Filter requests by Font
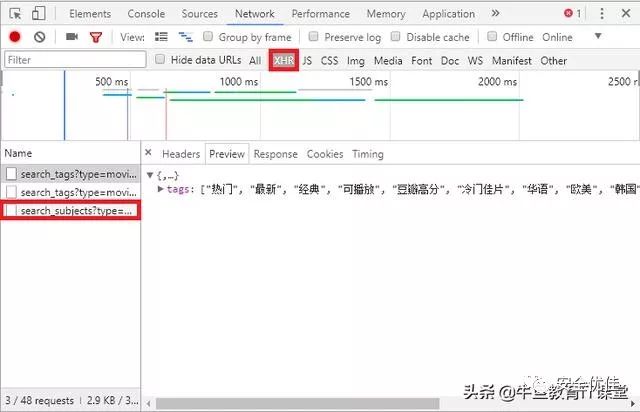 pyautogui.click(x=422, y=60)
